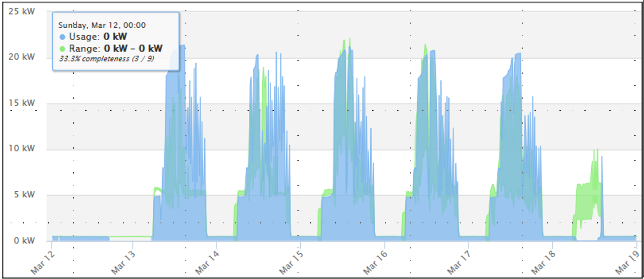Click the Mar 16 x-axis label
The width and height of the screenshot is (644, 279).
click(x=375, y=262)
